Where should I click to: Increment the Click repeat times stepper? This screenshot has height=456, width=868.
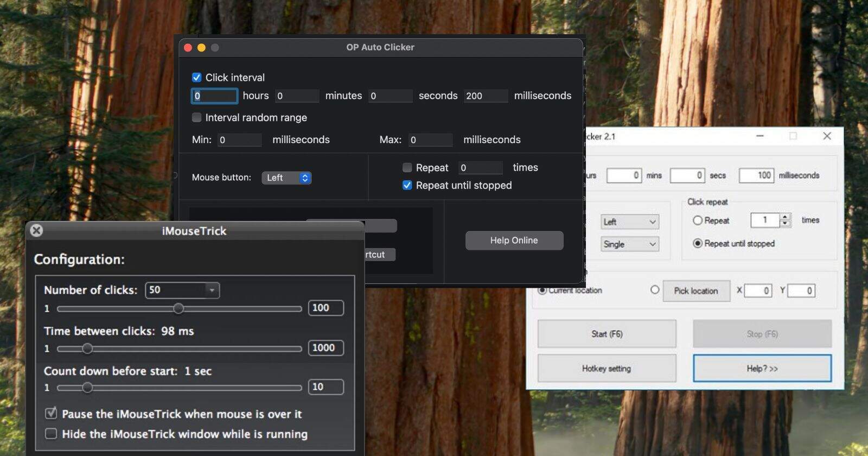[784, 217]
